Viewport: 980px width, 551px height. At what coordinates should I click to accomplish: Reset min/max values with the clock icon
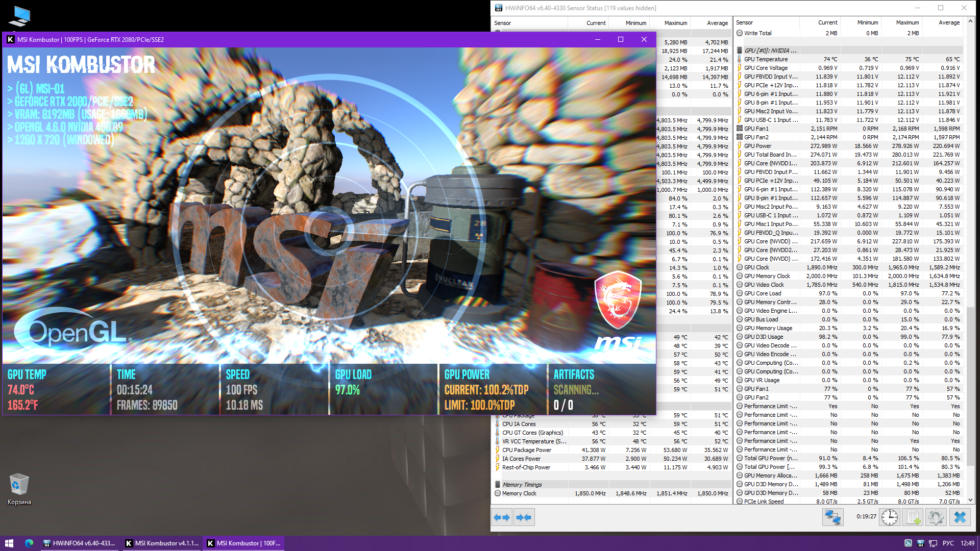pyautogui.click(x=890, y=517)
